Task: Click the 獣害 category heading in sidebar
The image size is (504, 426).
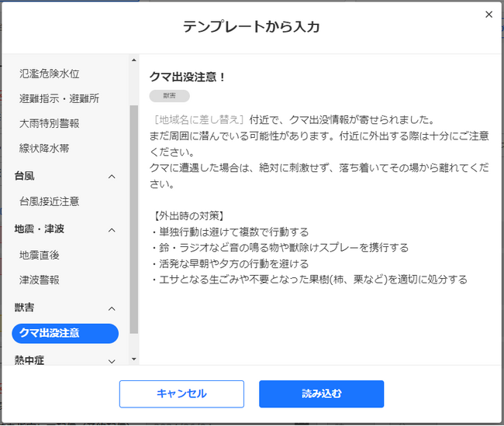Action: tap(25, 307)
